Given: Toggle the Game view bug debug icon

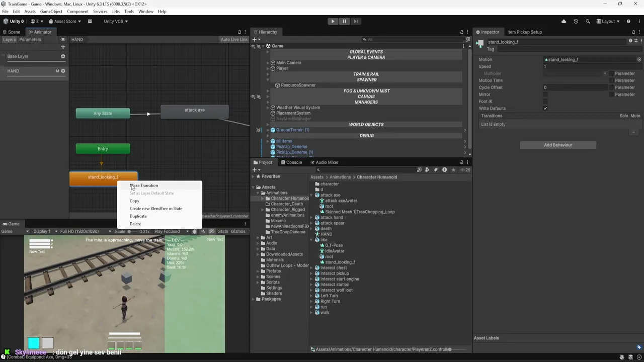Looking at the screenshot, I should [x=195, y=231].
